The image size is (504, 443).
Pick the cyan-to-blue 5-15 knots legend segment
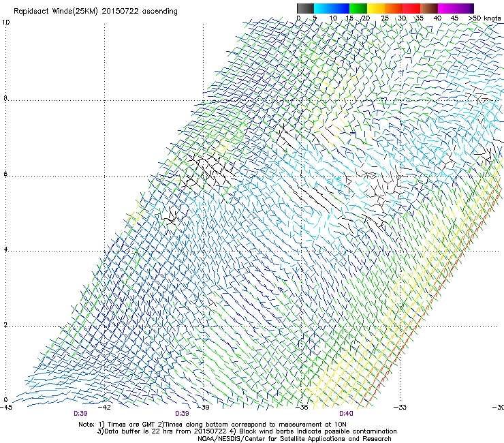point(332,8)
